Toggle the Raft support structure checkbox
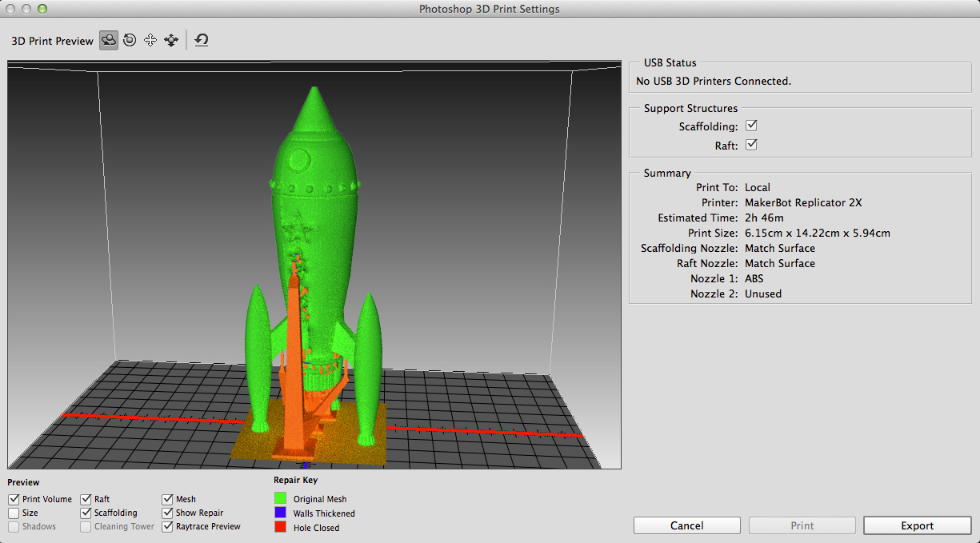 [751, 145]
